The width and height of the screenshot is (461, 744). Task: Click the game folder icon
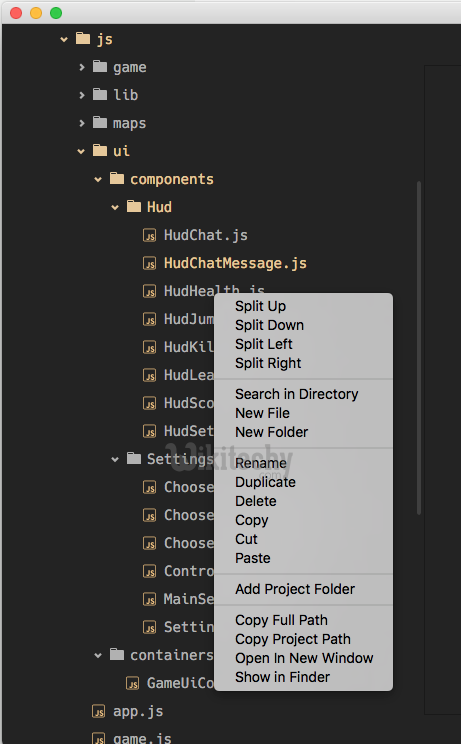pos(100,66)
